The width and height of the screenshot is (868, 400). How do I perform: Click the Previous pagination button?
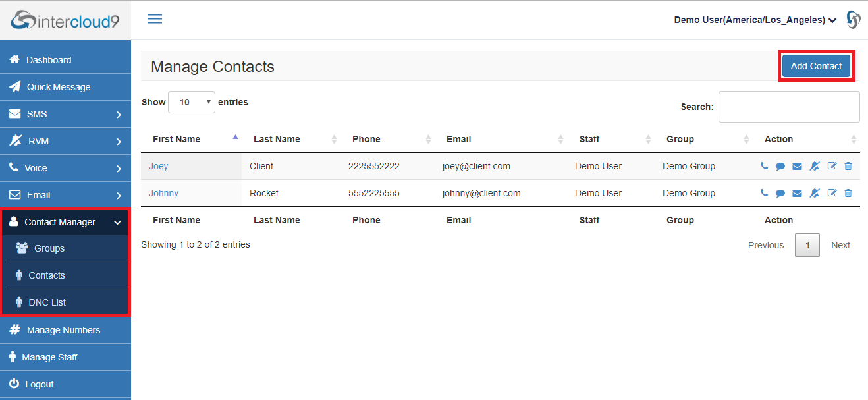click(766, 245)
